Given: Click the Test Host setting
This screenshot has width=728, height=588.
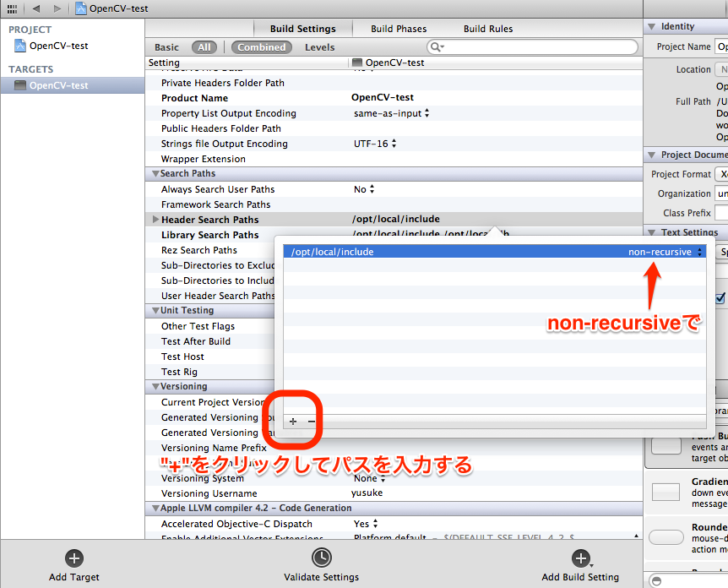Looking at the screenshot, I should coord(182,357).
